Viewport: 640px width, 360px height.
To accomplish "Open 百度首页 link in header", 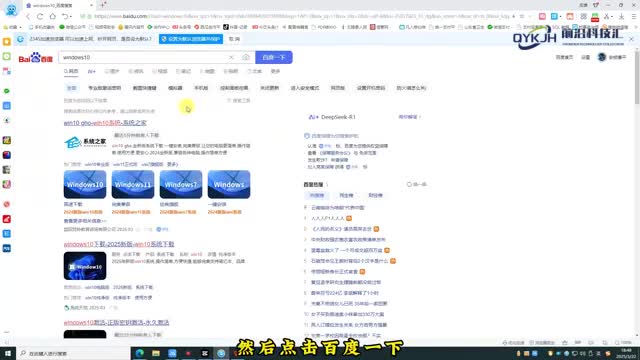I will click(x=564, y=58).
